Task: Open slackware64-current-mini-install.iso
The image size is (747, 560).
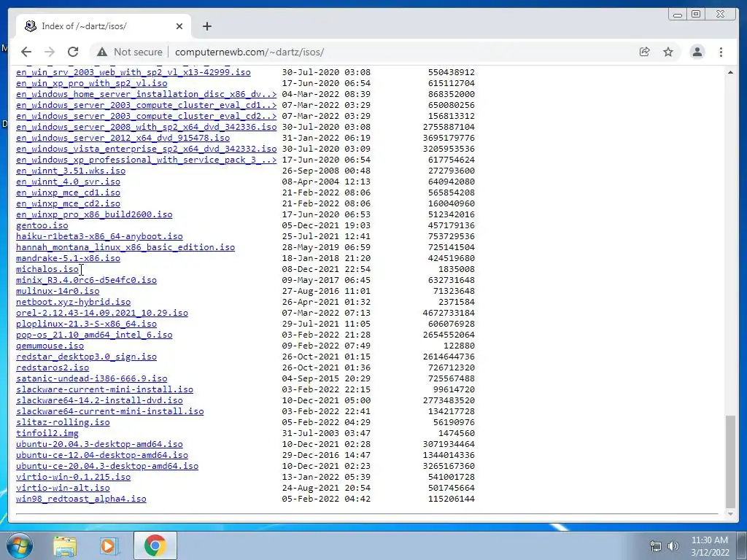Action: tap(110, 411)
